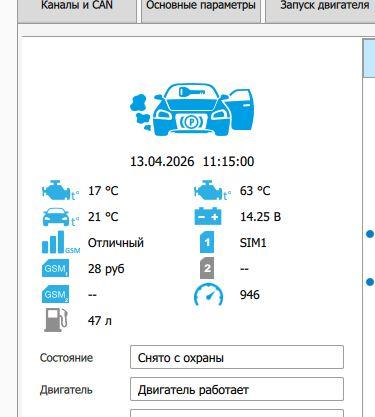Select the Запуск двигателя tab
Screen dimensions: 375x417
tap(320, 10)
